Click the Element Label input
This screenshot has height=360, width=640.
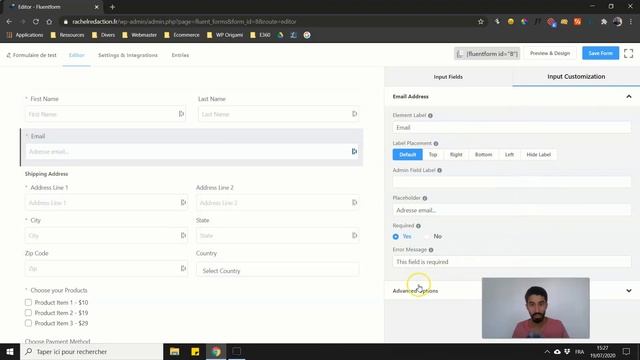[x=511, y=127]
